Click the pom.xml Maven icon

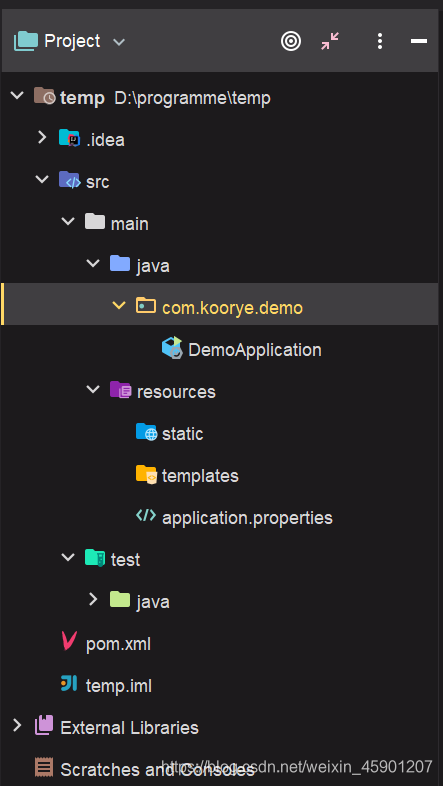[69, 641]
